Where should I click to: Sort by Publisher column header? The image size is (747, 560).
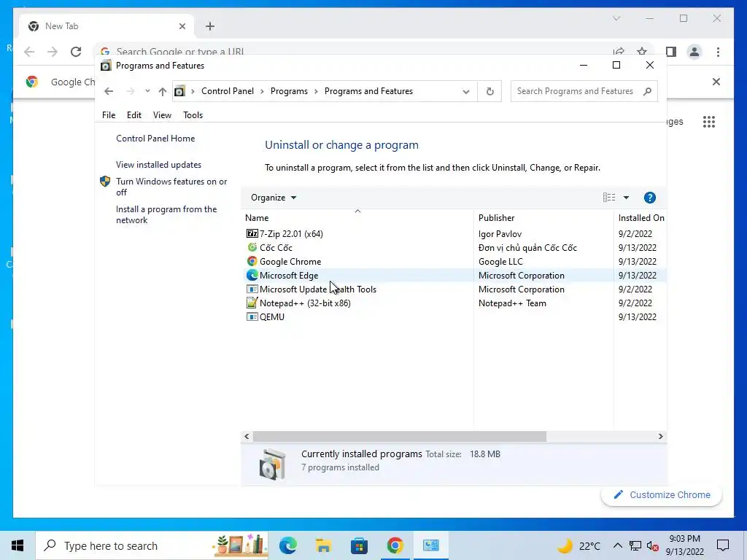543,217
